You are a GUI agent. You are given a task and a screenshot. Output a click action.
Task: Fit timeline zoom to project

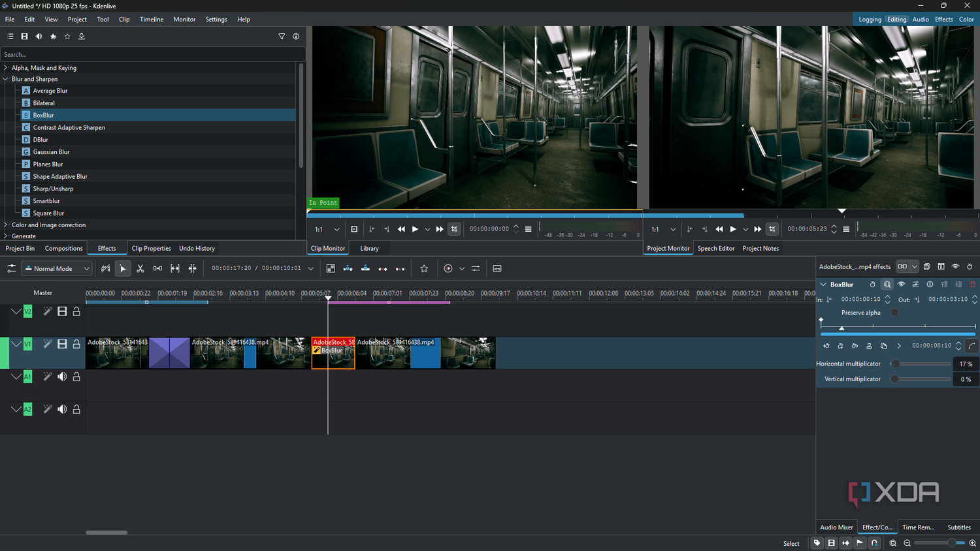[x=893, y=543]
